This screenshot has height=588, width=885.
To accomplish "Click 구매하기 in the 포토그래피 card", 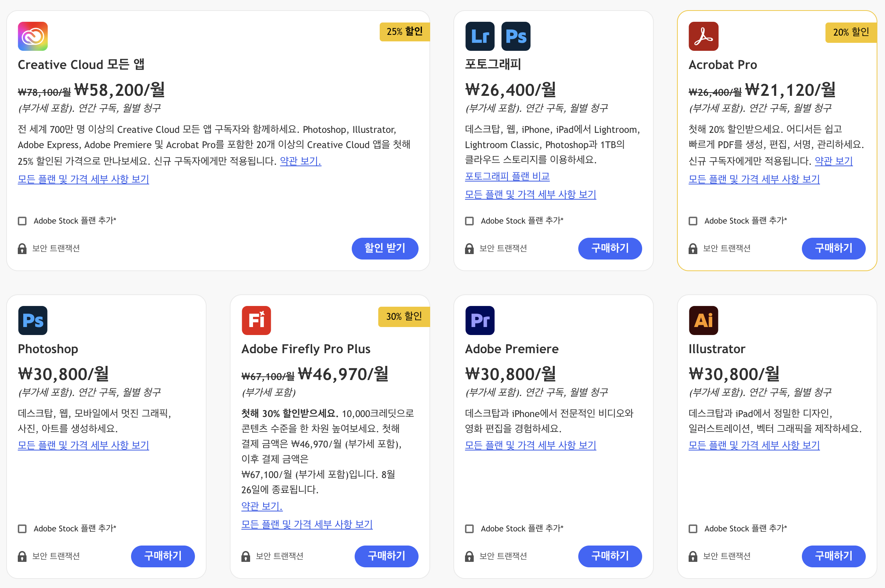I will [610, 248].
